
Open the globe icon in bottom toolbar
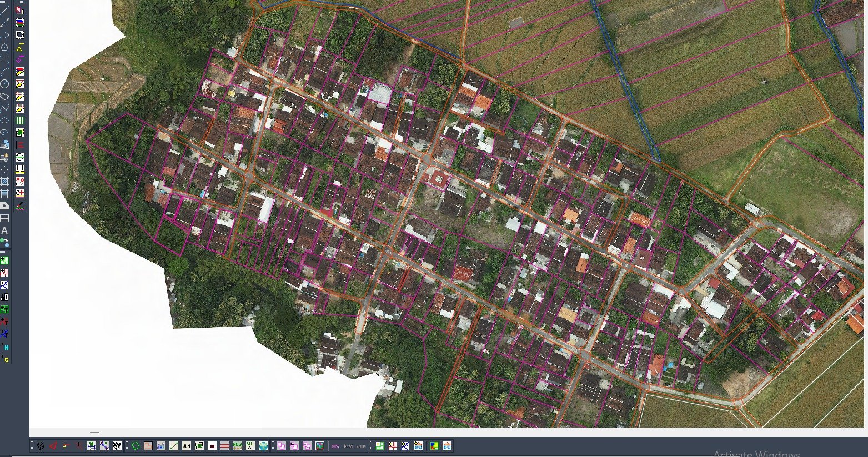click(x=263, y=445)
